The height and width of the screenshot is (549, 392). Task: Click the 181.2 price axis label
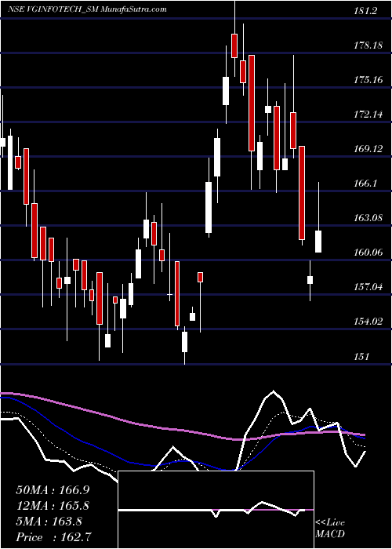[x=365, y=11]
